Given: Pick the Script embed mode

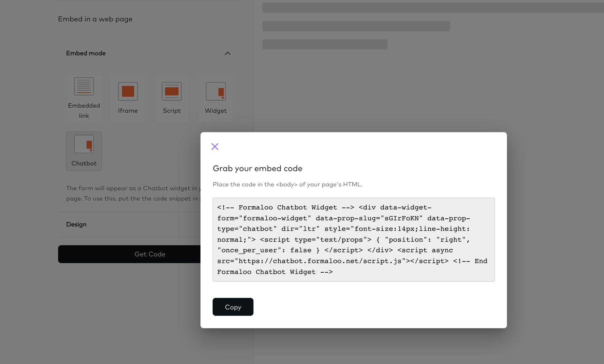Looking at the screenshot, I should (x=172, y=98).
